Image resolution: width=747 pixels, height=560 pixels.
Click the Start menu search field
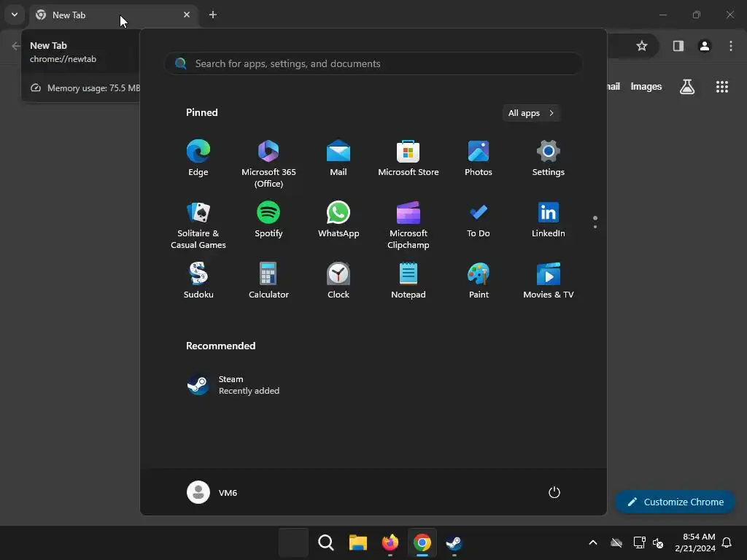[x=373, y=63]
